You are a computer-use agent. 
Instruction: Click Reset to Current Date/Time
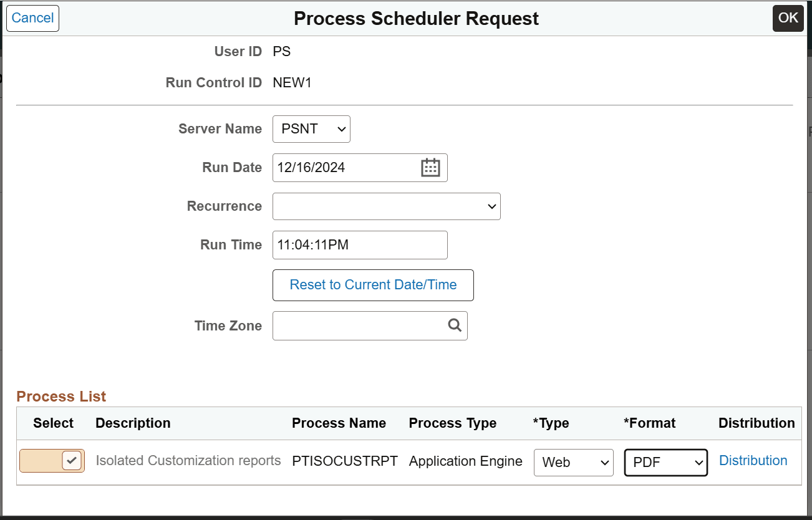tap(372, 285)
